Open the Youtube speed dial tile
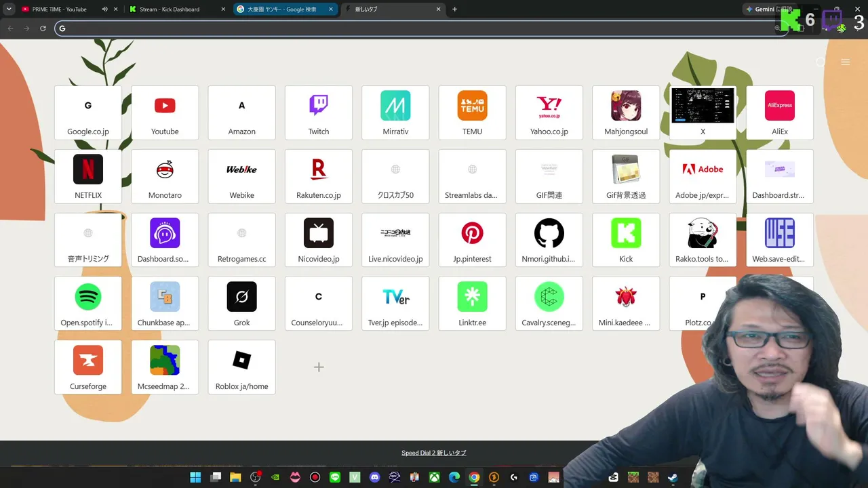 (x=165, y=113)
